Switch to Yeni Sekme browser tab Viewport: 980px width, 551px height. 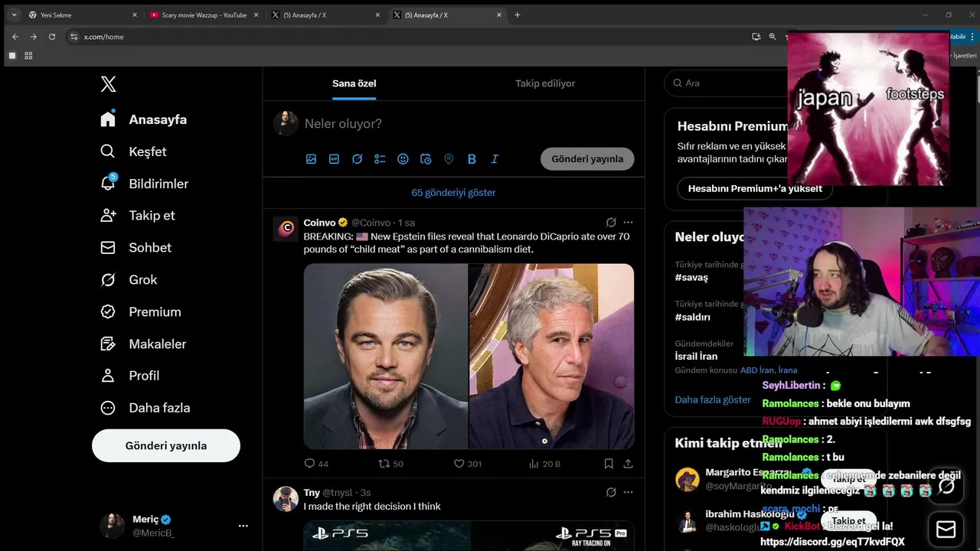click(x=82, y=15)
